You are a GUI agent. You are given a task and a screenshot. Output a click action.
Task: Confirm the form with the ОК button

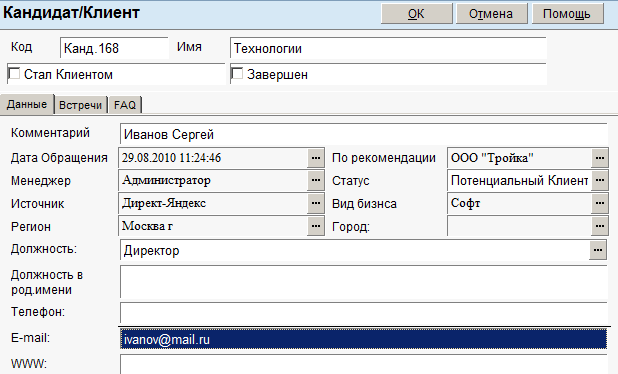click(416, 14)
